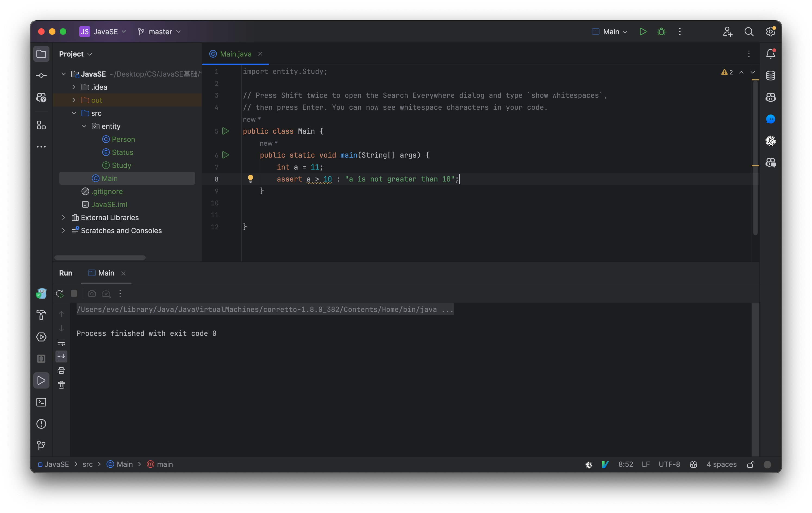Toggle scroll to end in the console toolbar
Image resolution: width=812 pixels, height=513 pixels.
[x=61, y=356]
